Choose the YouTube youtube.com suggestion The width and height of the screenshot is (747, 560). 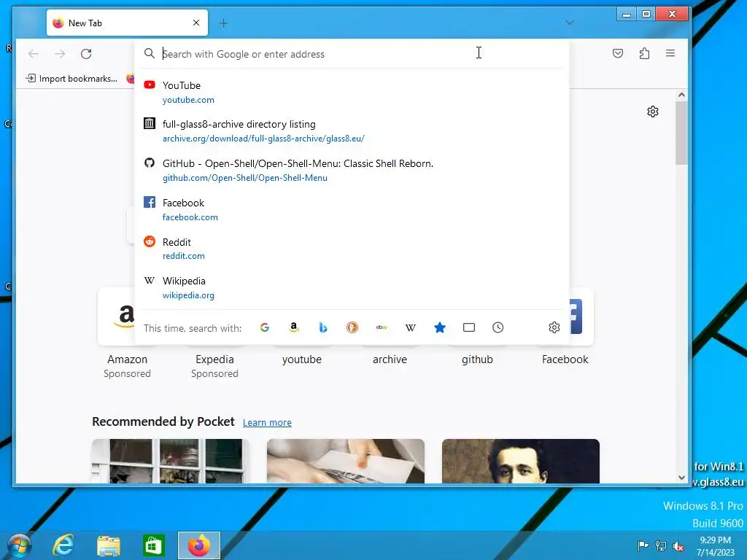(352, 93)
